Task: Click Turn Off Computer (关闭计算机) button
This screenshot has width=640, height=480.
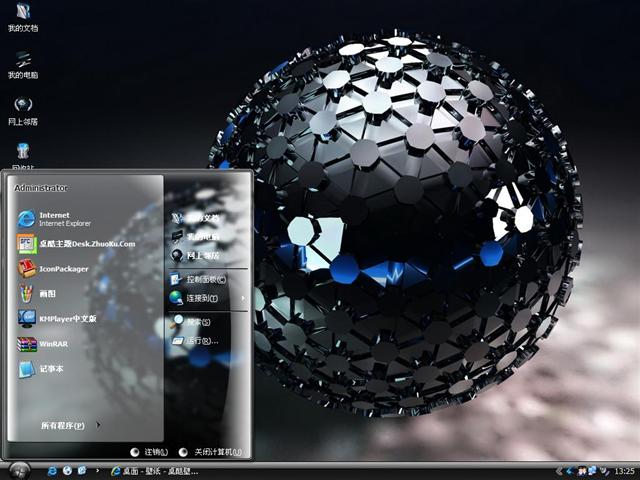Action: click(211, 452)
